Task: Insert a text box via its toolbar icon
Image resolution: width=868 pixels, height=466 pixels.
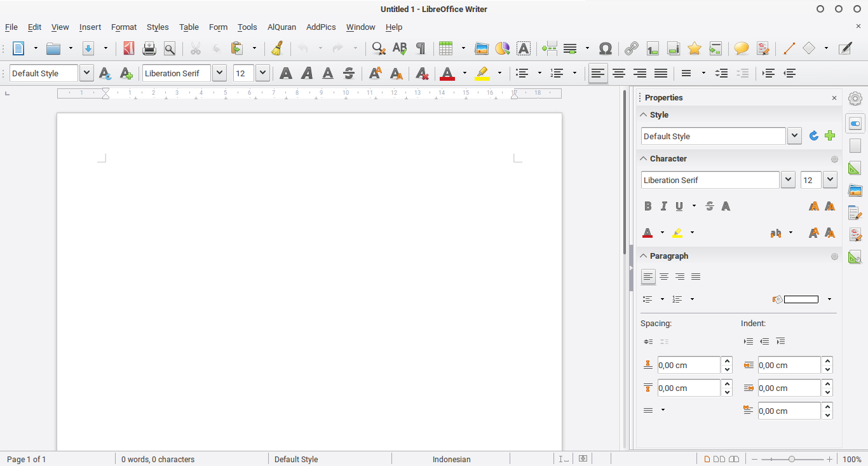Action: coord(523,48)
